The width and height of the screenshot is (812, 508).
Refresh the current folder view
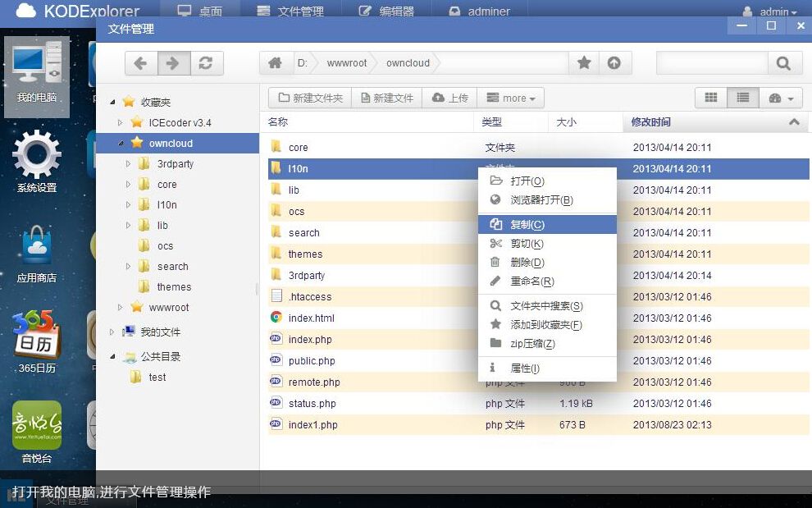click(208, 63)
